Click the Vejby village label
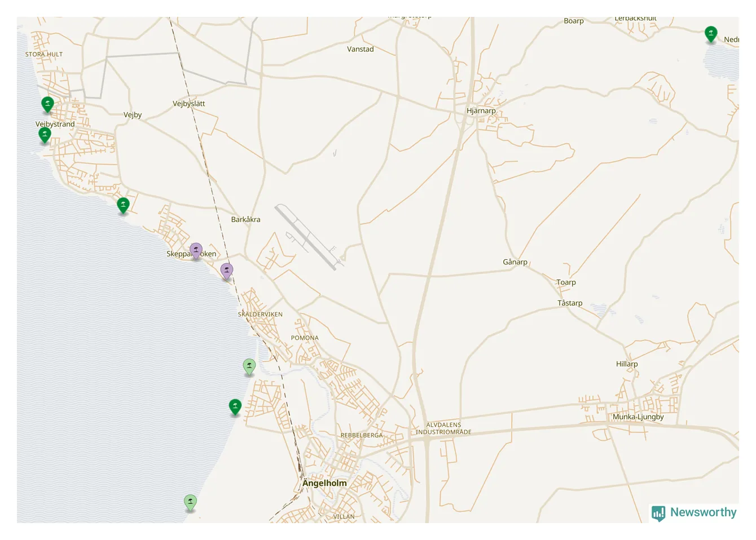Viewport: 756px width, 540px height. (133, 115)
